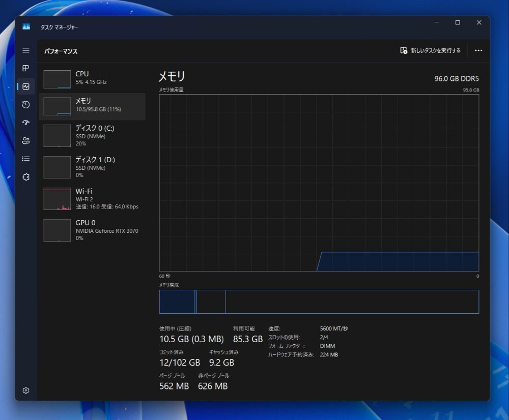Click the CPU mini graph thumbnail
The width and height of the screenshot is (509, 420).
[x=57, y=79]
